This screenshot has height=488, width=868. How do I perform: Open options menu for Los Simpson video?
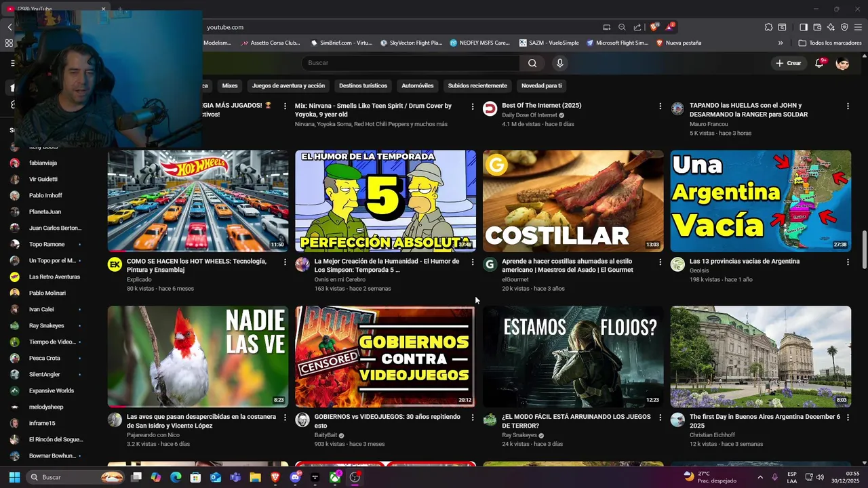click(473, 262)
